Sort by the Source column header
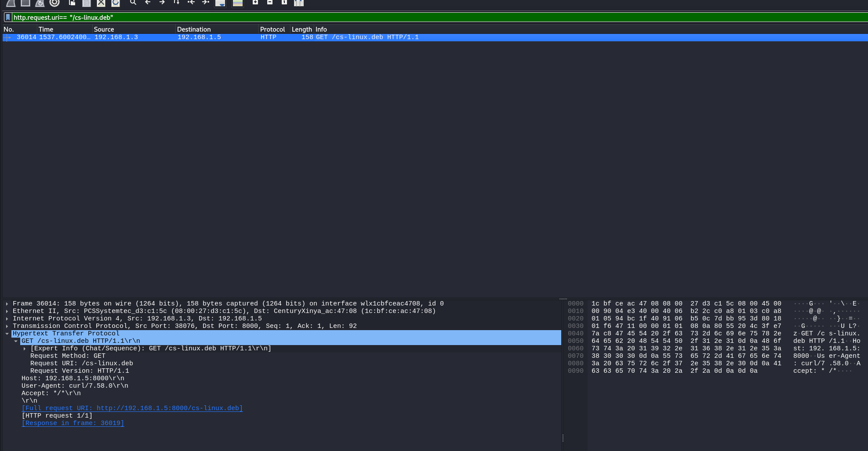868x451 pixels. [134, 29]
